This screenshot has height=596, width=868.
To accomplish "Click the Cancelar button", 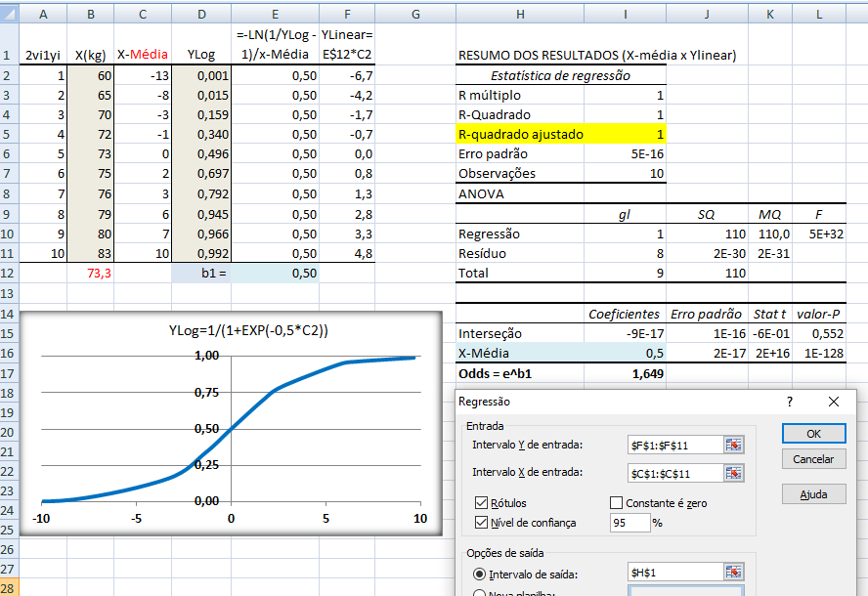I will 813,459.
